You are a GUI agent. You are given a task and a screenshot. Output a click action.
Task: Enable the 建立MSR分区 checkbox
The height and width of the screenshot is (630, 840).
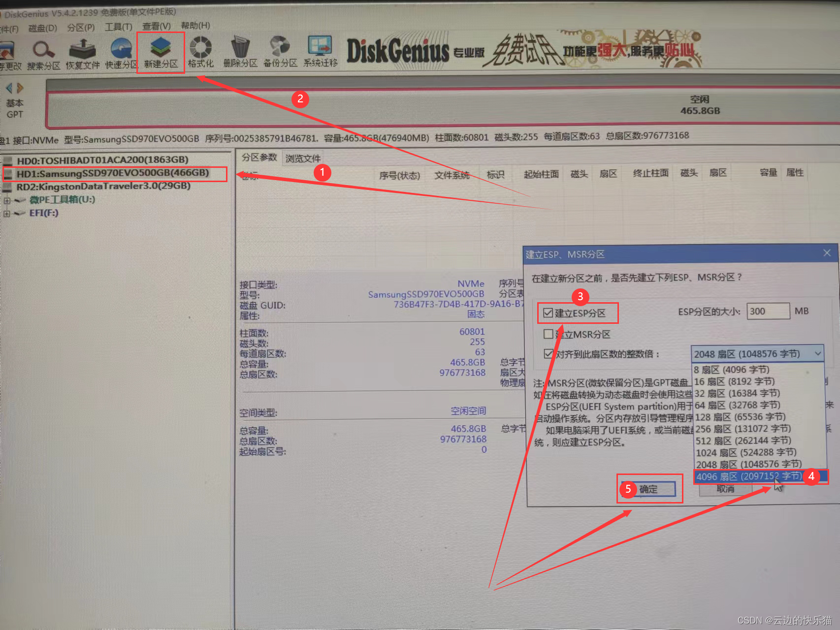pyautogui.click(x=548, y=334)
